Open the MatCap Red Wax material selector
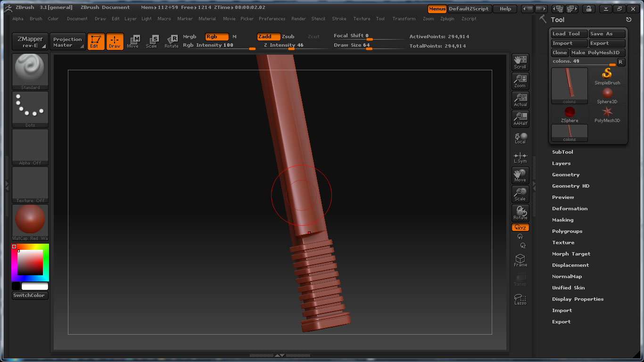The width and height of the screenshot is (644, 362). coord(30,222)
